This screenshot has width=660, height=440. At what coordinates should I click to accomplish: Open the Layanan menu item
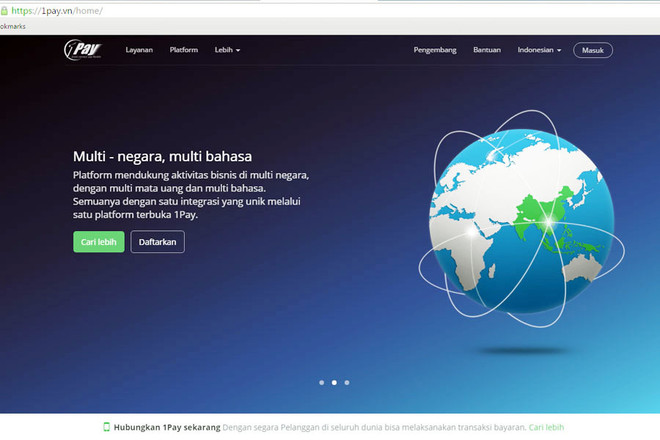tap(139, 50)
